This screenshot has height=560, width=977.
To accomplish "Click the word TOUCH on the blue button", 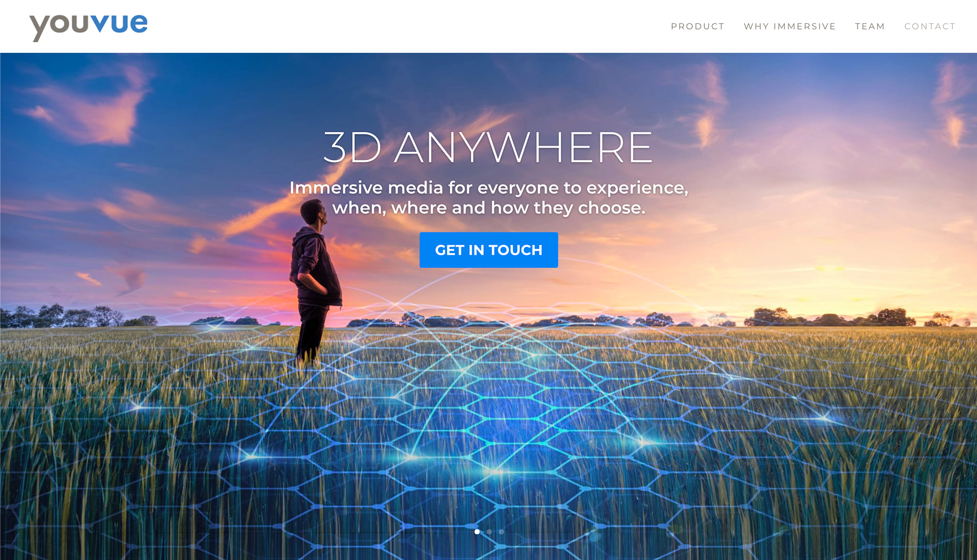I will [515, 250].
